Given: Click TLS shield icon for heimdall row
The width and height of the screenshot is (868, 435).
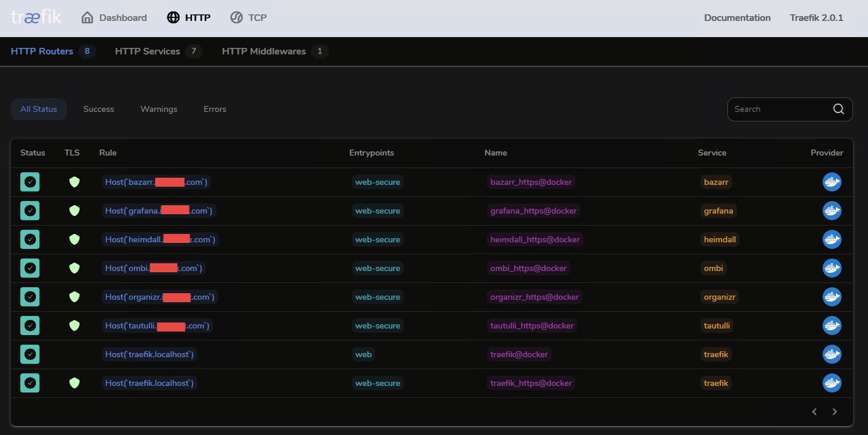Looking at the screenshot, I should (74, 239).
